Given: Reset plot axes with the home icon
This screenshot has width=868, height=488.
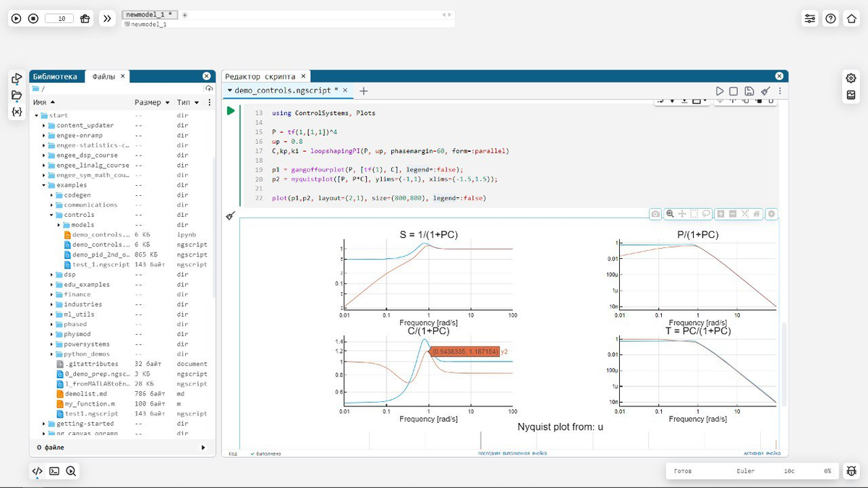Looking at the screenshot, I should (x=757, y=214).
